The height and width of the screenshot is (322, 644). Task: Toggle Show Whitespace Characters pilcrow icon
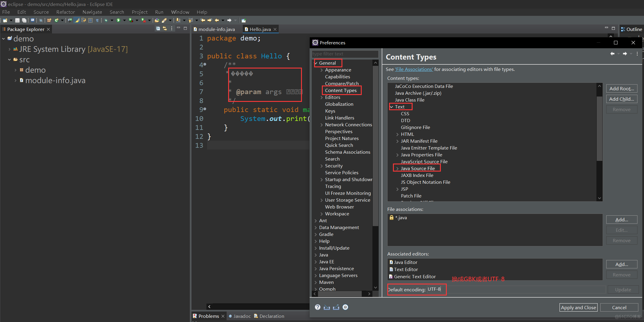pyautogui.click(x=97, y=20)
